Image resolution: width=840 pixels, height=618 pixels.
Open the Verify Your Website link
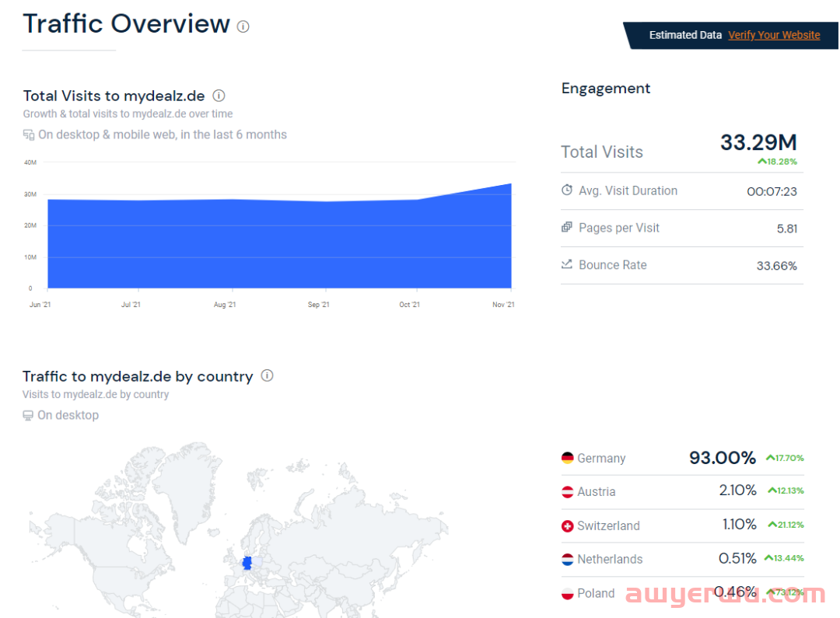tap(774, 35)
